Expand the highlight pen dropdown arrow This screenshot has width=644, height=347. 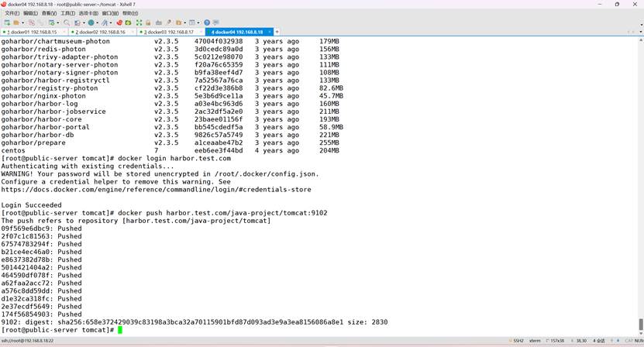(x=111, y=22)
